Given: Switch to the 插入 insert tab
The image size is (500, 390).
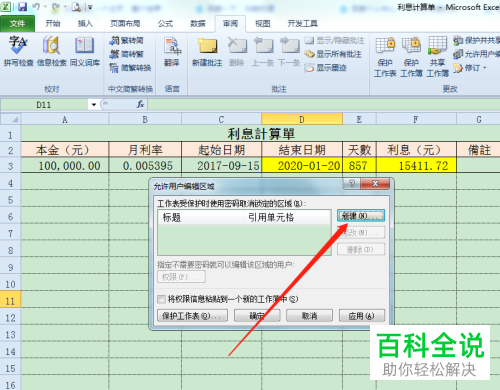Looking at the screenshot, I should 85,24.
